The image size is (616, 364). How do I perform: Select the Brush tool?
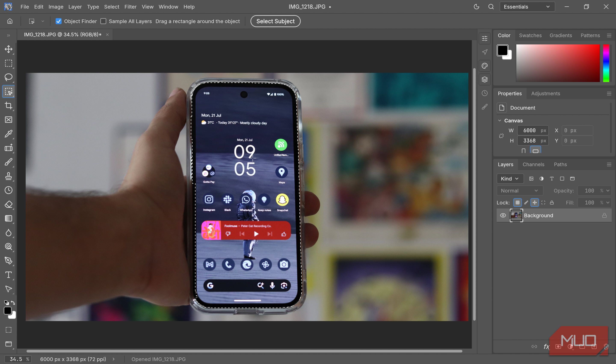coord(9,162)
